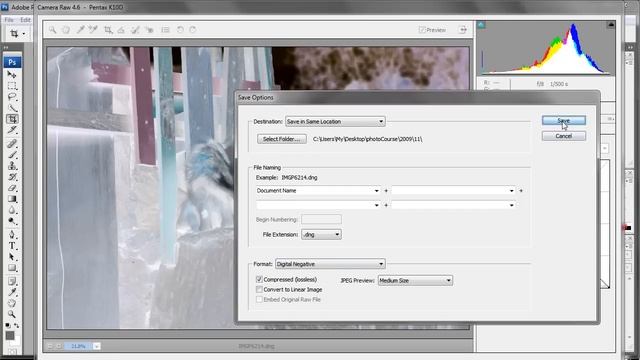The image size is (640, 360).
Task: Select the Magic Wand tool
Action: tap(12, 108)
